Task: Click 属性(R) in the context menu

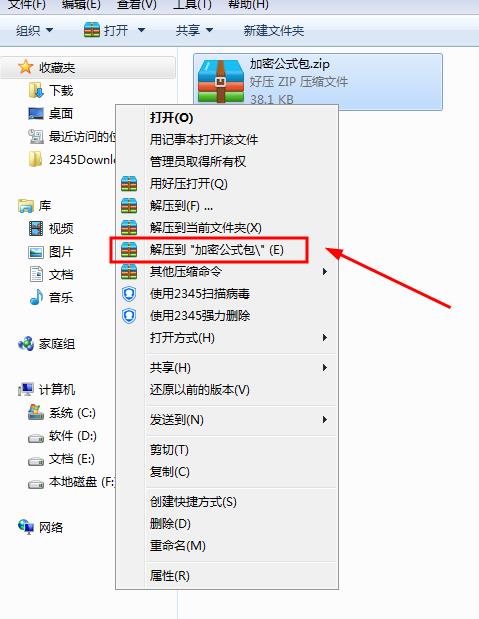Action: tap(227, 576)
